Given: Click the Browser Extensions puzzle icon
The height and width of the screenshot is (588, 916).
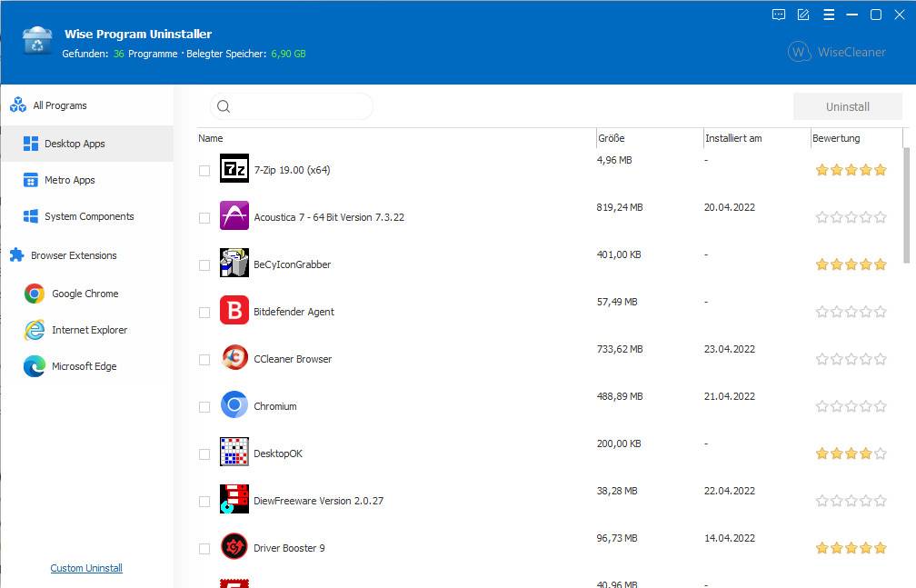Looking at the screenshot, I should pyautogui.click(x=17, y=255).
